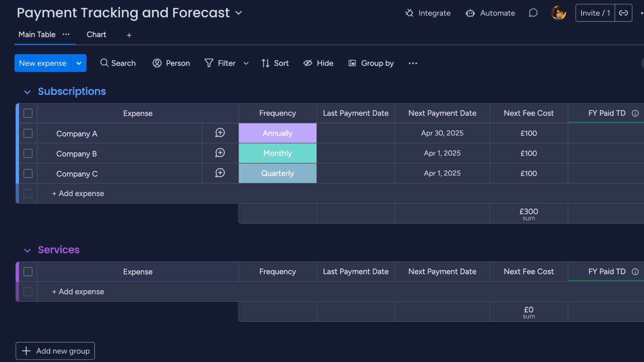Click the Hide eye icon

(308, 63)
